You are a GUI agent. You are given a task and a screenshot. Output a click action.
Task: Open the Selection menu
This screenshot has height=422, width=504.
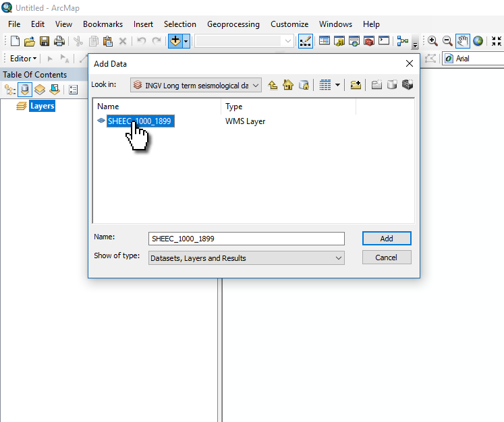pos(180,24)
